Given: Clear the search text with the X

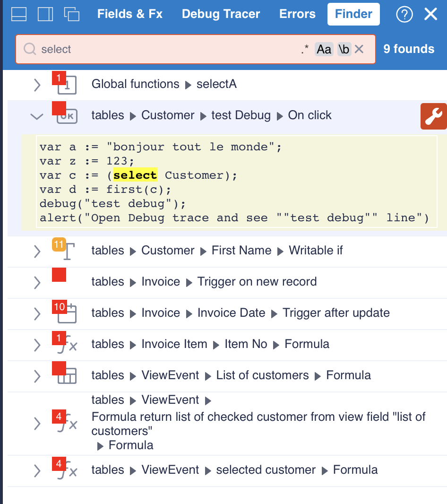Looking at the screenshot, I should tap(359, 49).
